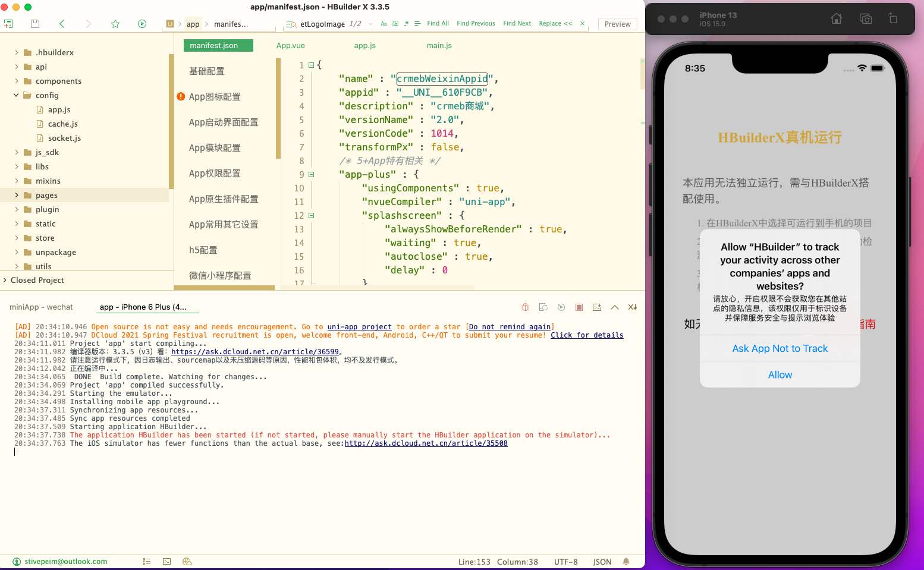Collapse the app-plus code block at line 9

pyautogui.click(x=310, y=174)
